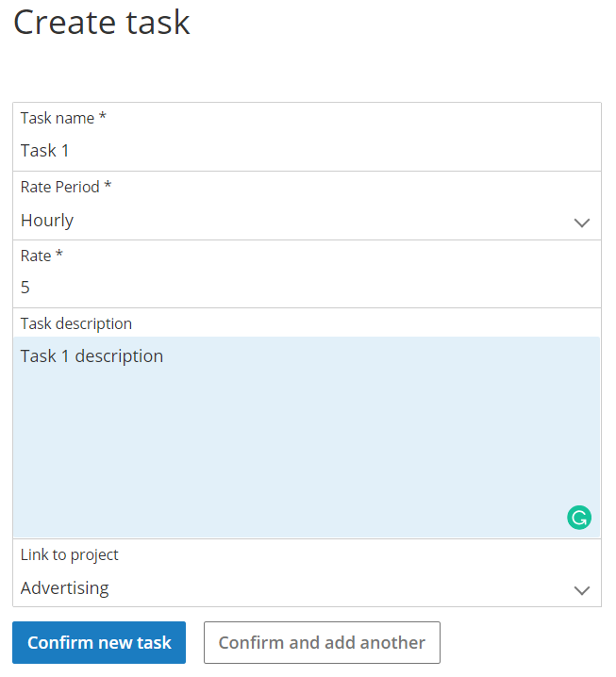The width and height of the screenshot is (616, 677).
Task: Click the Task name label
Action: click(x=63, y=118)
